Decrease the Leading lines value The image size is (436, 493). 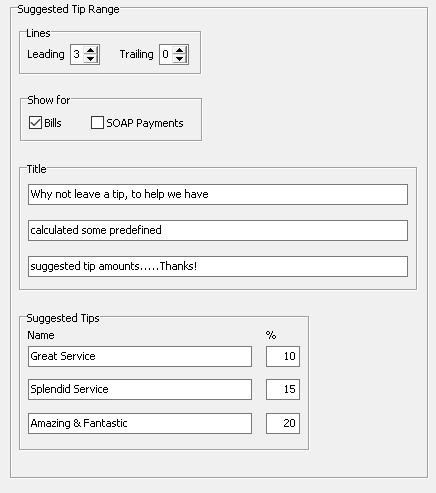coord(91,58)
